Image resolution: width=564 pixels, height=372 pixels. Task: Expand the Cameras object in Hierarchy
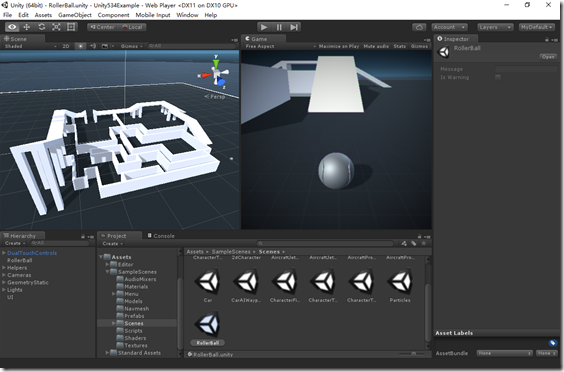pyautogui.click(x=4, y=275)
